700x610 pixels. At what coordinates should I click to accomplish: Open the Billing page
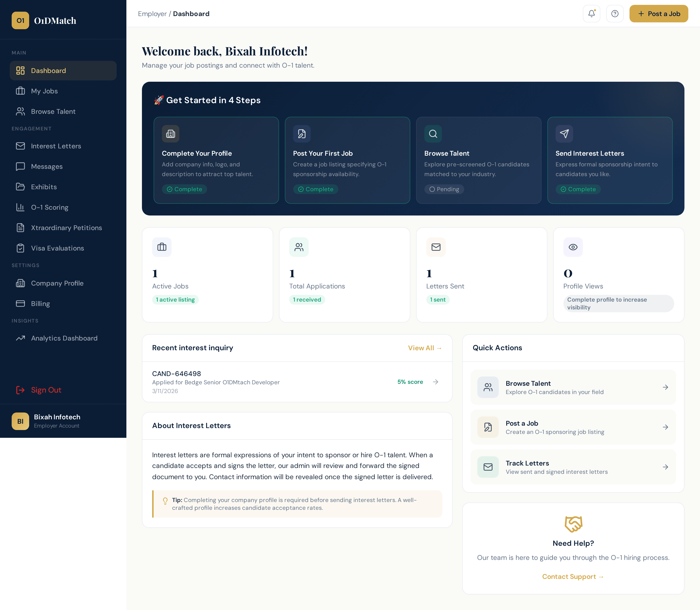coord(63,304)
